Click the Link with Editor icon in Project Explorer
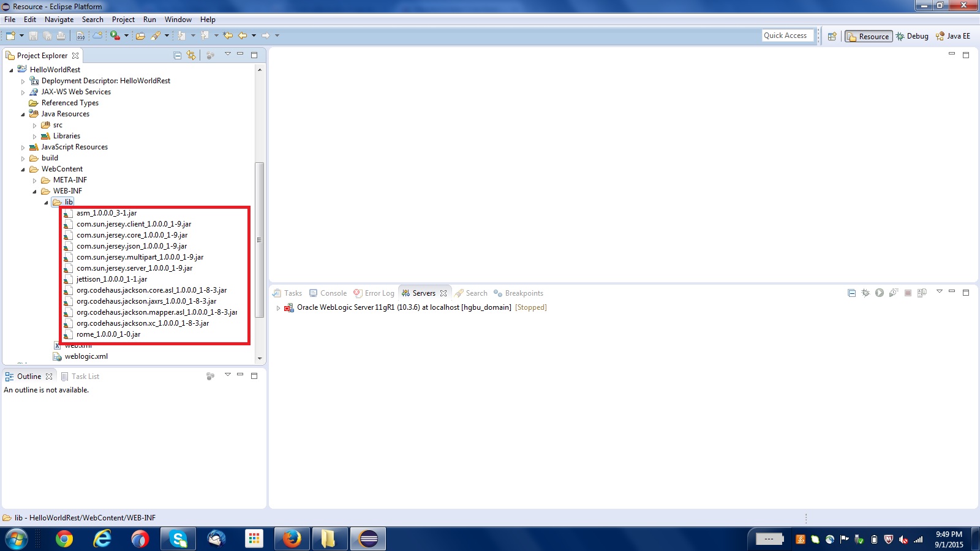Viewport: 980px width, 551px height. (x=192, y=55)
